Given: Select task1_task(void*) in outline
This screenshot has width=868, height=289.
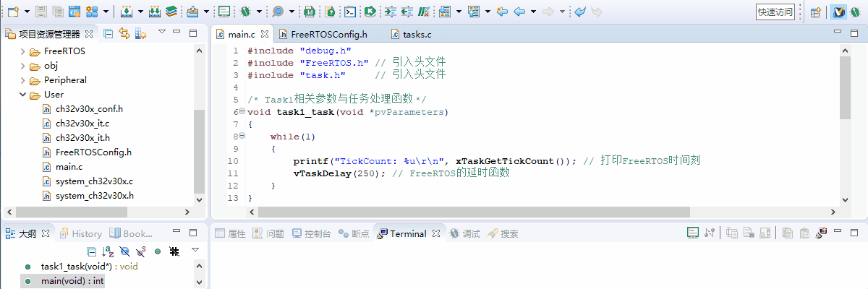Looking at the screenshot, I should [x=89, y=267].
